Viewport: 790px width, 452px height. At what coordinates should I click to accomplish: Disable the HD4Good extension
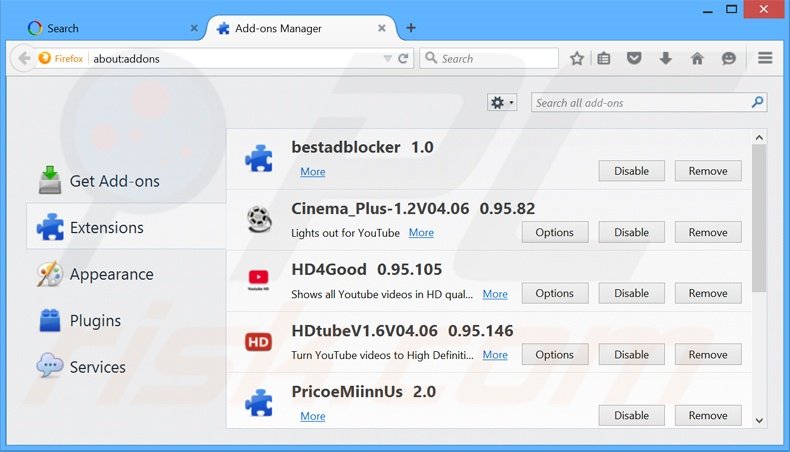[631, 293]
